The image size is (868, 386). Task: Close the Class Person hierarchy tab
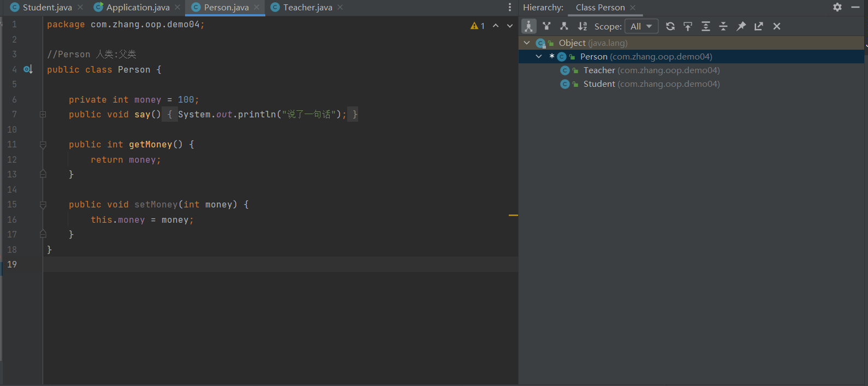coord(633,8)
